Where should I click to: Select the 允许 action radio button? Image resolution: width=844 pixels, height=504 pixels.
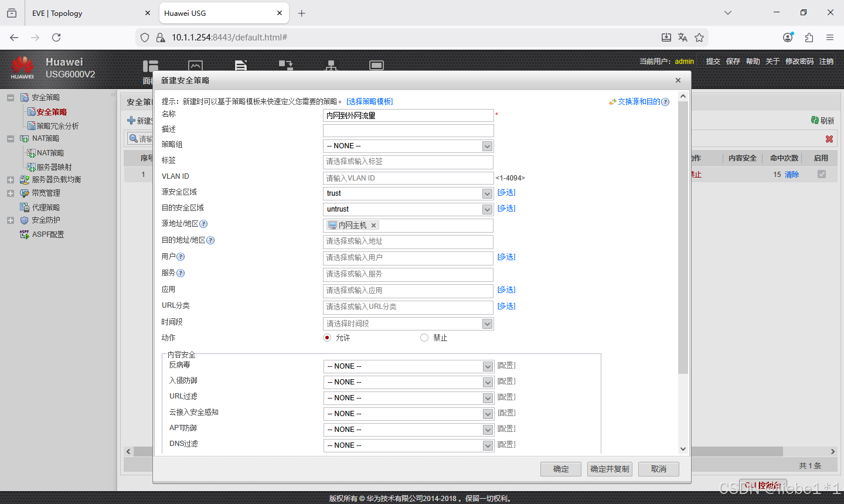(x=327, y=337)
